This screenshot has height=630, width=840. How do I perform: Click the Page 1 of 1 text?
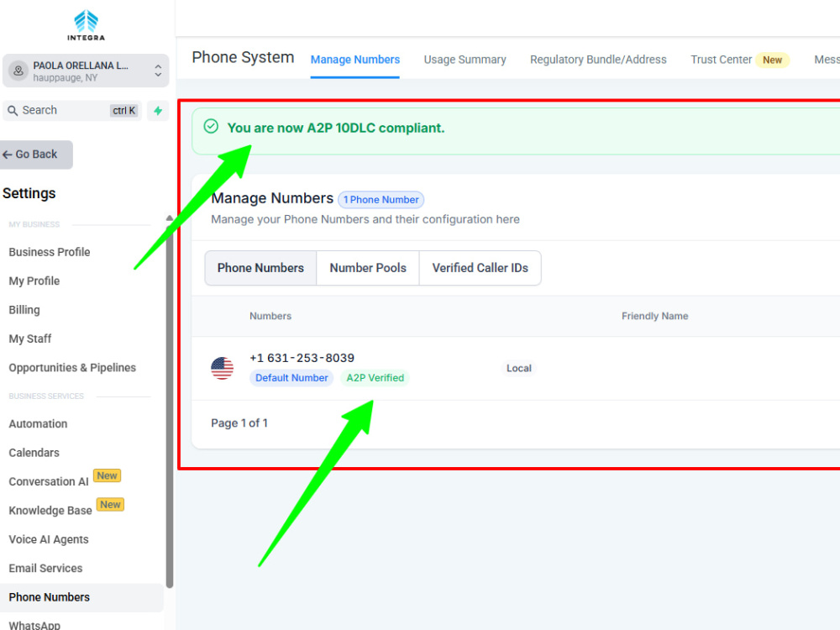(x=239, y=423)
